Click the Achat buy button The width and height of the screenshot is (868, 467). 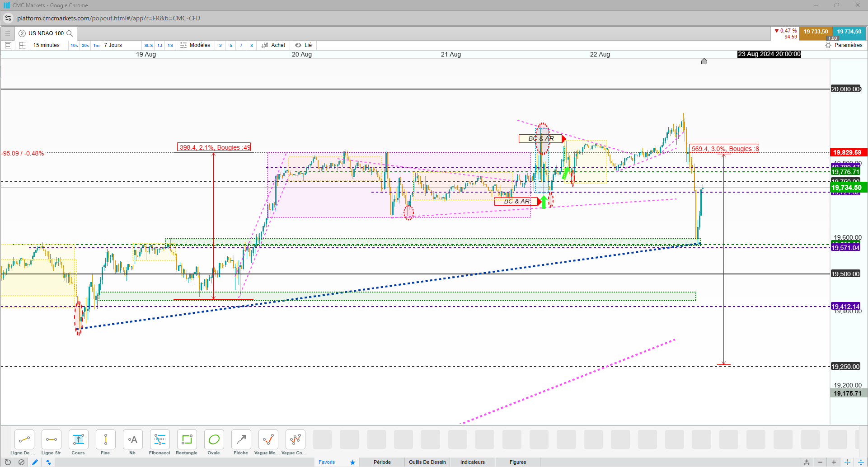point(273,45)
